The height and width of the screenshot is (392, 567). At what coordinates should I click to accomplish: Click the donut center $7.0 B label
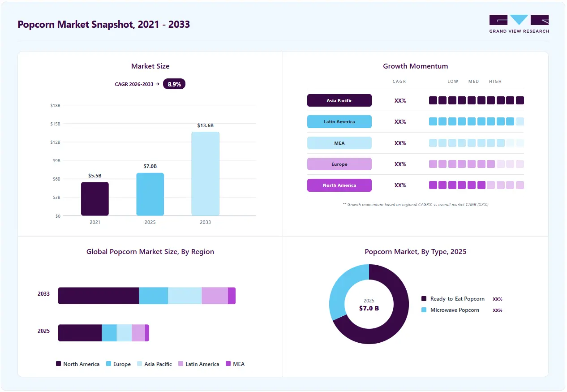369,308
